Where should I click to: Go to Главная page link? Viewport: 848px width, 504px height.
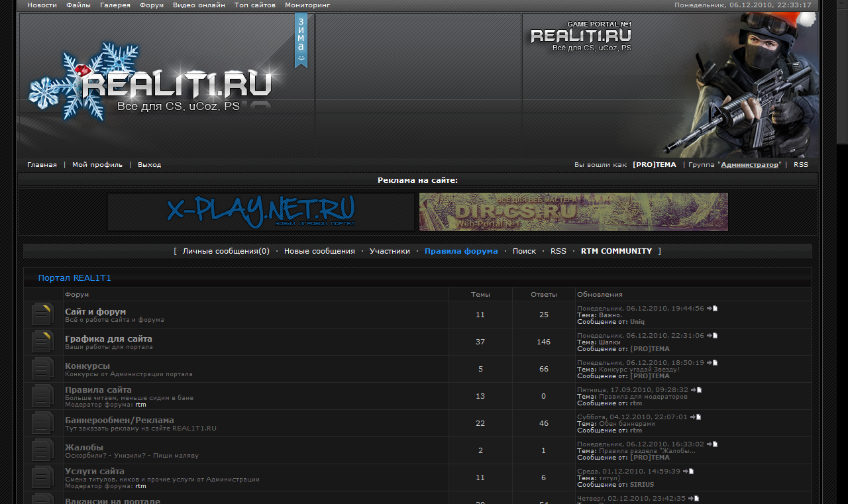pyautogui.click(x=42, y=165)
